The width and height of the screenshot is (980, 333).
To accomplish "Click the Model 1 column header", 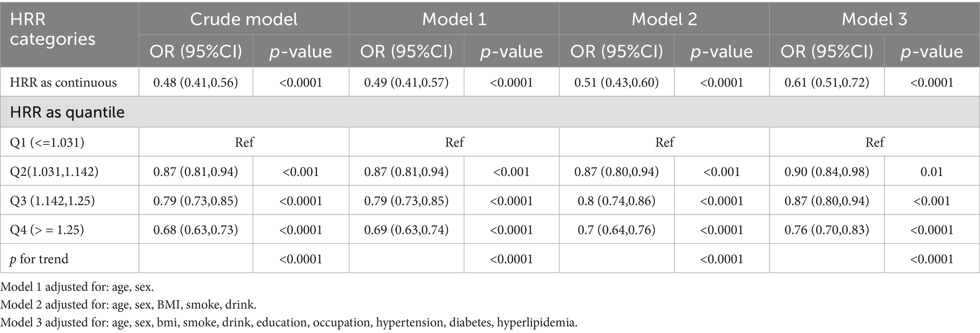I will 454,19.
